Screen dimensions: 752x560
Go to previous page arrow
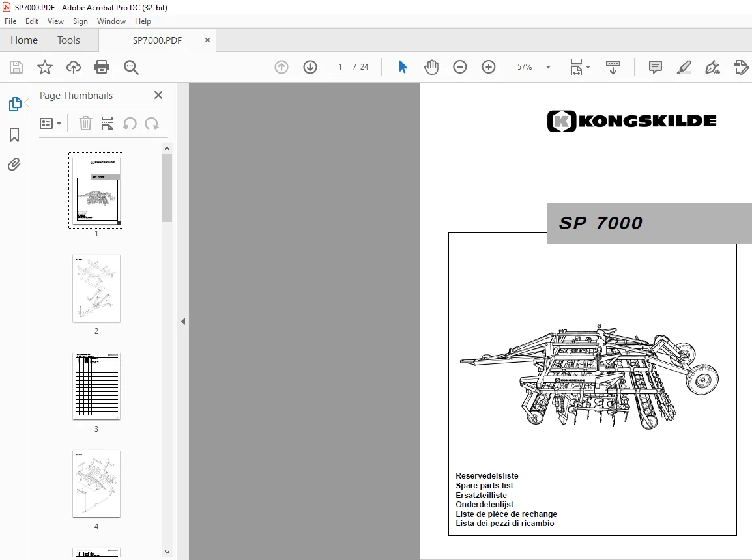point(282,67)
